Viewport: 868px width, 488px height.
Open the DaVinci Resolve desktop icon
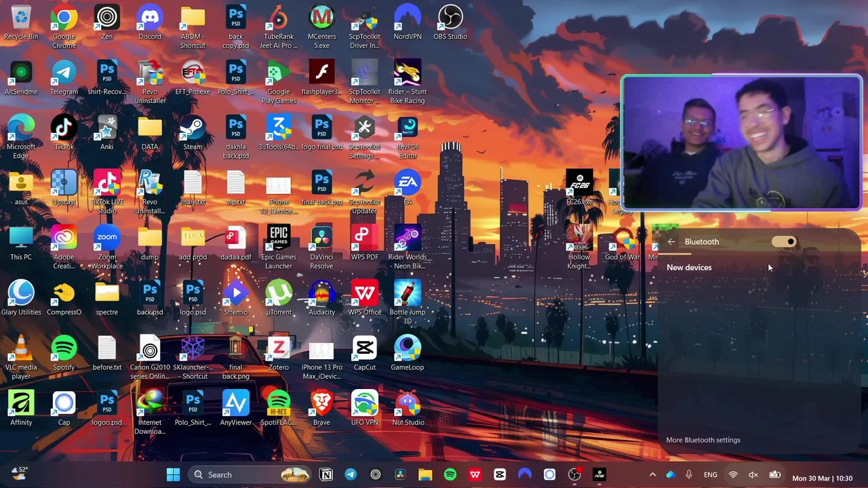tap(321, 247)
